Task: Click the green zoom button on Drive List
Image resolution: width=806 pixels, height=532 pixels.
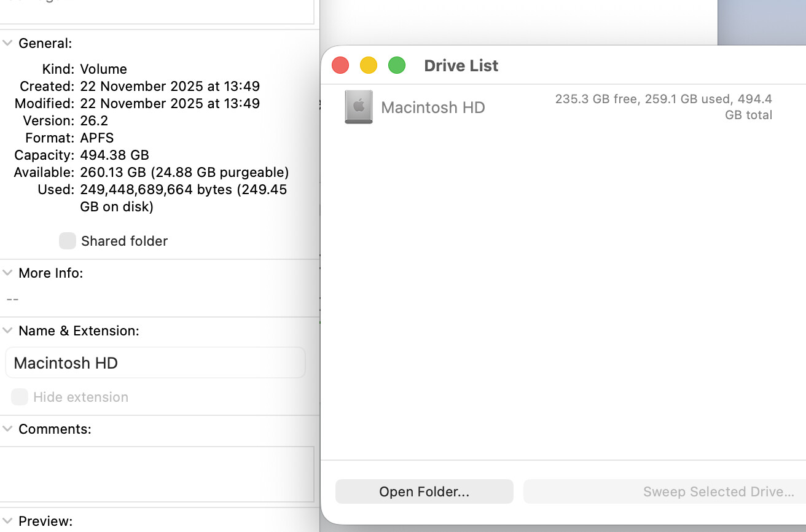Action: 397,65
